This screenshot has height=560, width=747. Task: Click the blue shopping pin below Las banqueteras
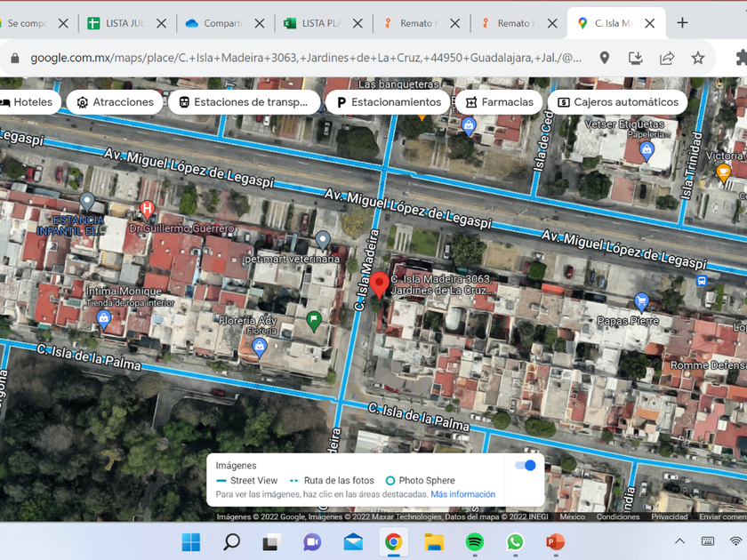pos(469,126)
